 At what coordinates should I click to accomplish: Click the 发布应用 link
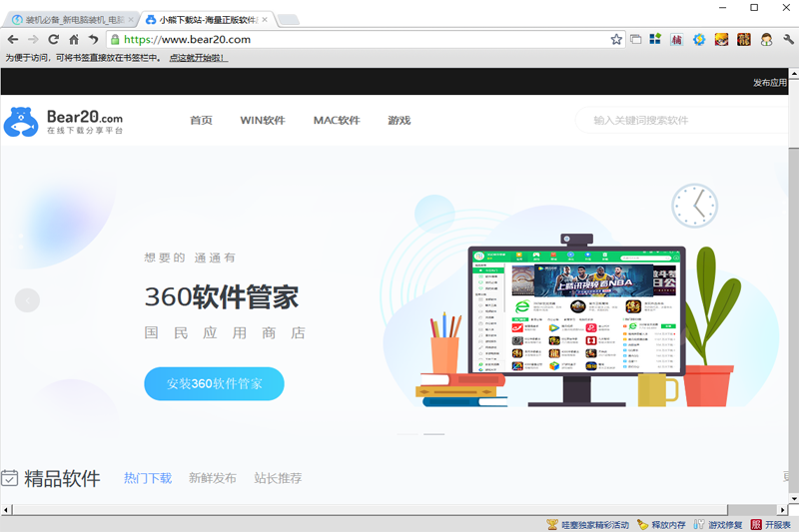pyautogui.click(x=770, y=83)
